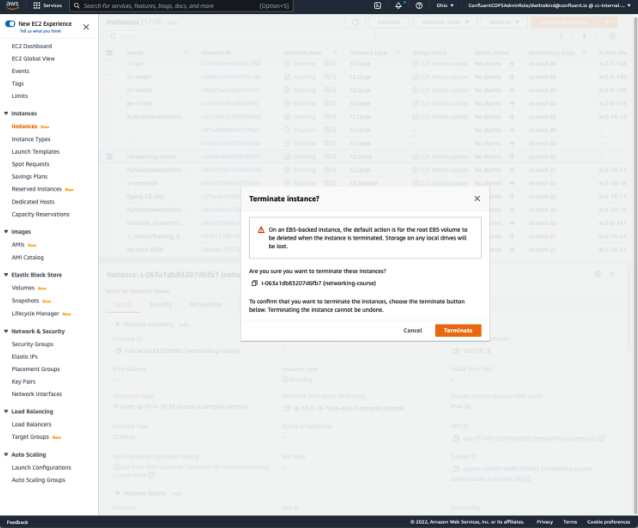Select Instance Types in sidebar
The image size is (638, 528).
pyautogui.click(x=31, y=139)
